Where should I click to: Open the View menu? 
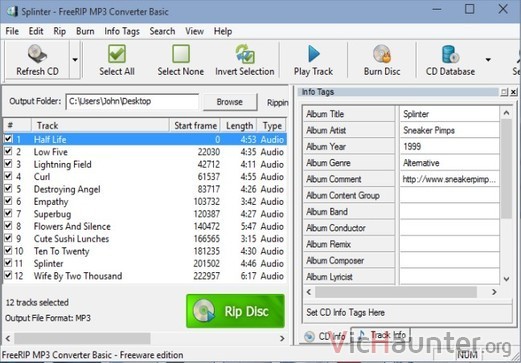[x=194, y=31]
